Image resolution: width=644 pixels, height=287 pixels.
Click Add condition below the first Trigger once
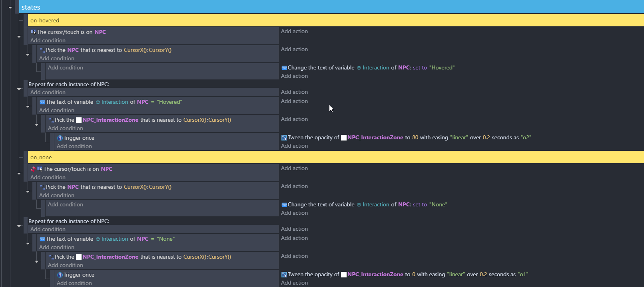coord(74,146)
